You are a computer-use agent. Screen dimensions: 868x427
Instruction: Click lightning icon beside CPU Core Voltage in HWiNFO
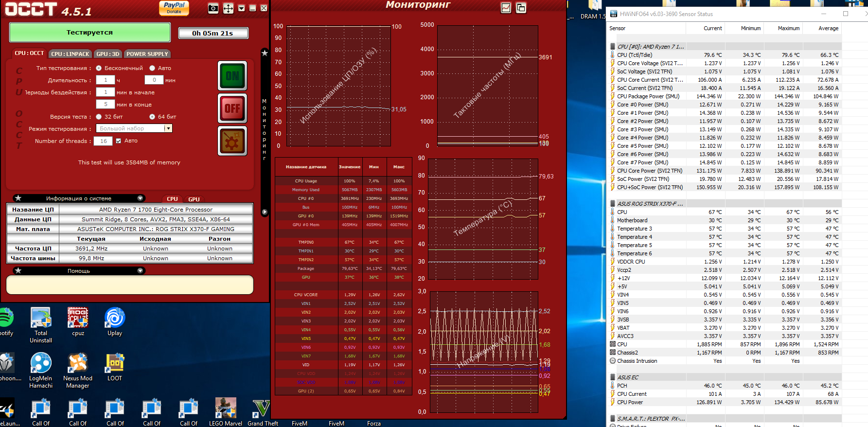pyautogui.click(x=613, y=63)
